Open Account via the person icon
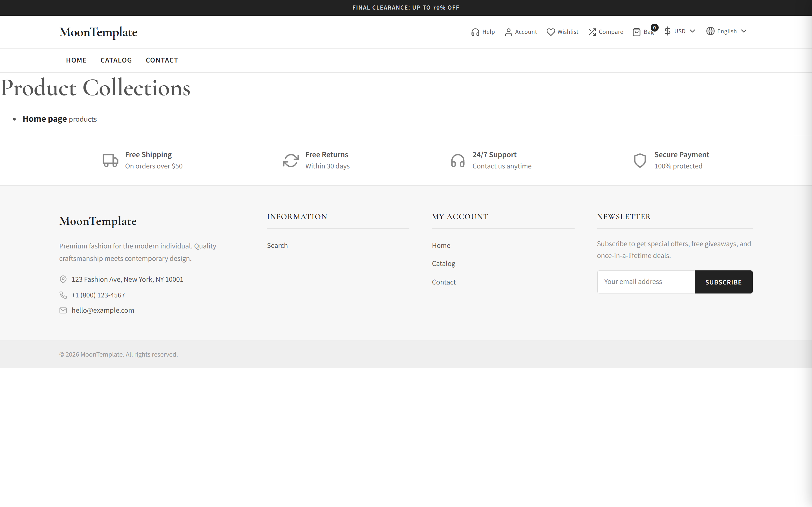Image resolution: width=812 pixels, height=507 pixels. click(508, 32)
